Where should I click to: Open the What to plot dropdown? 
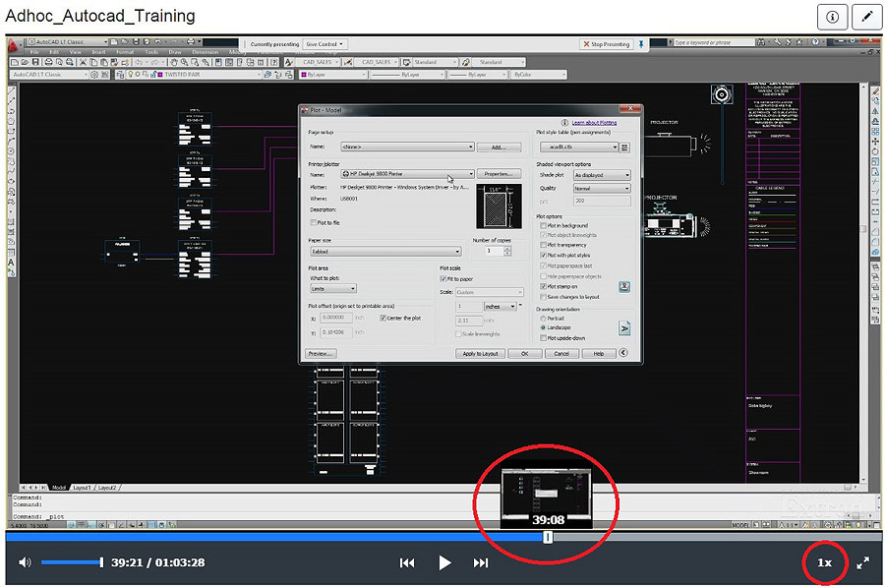pyautogui.click(x=353, y=288)
